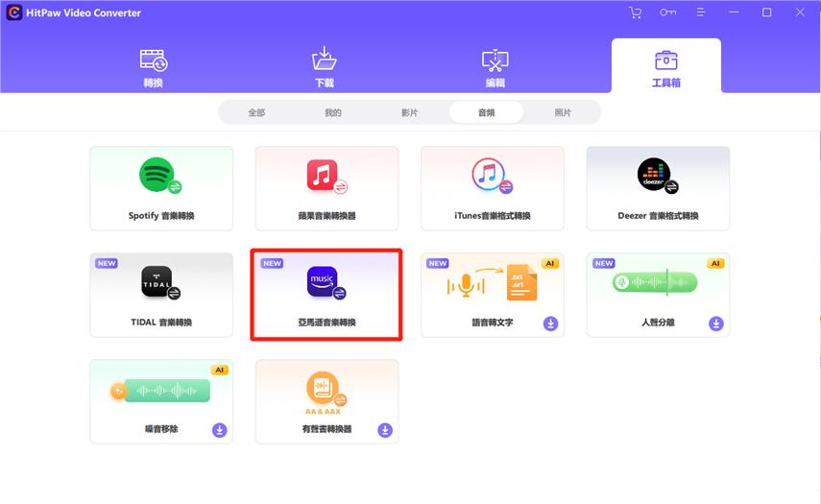Click the iTunes音樂格式轉換 label
Screen dimensions: 821x504
click(493, 216)
